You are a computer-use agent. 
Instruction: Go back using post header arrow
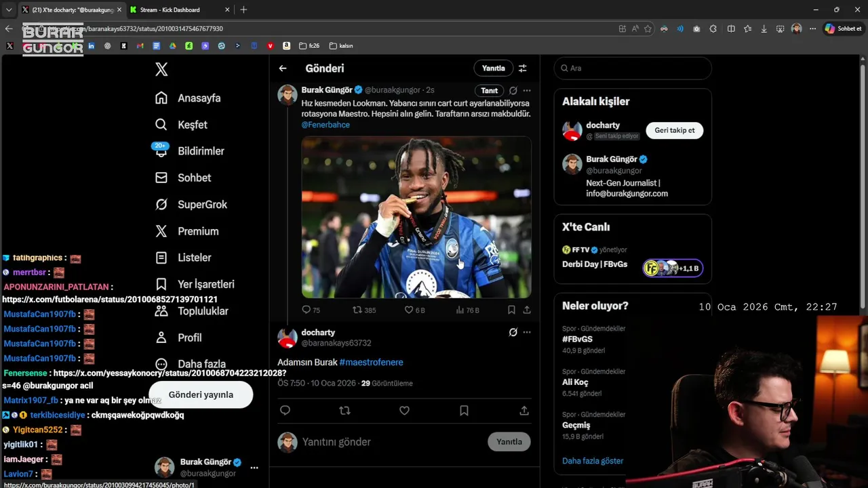[283, 68]
